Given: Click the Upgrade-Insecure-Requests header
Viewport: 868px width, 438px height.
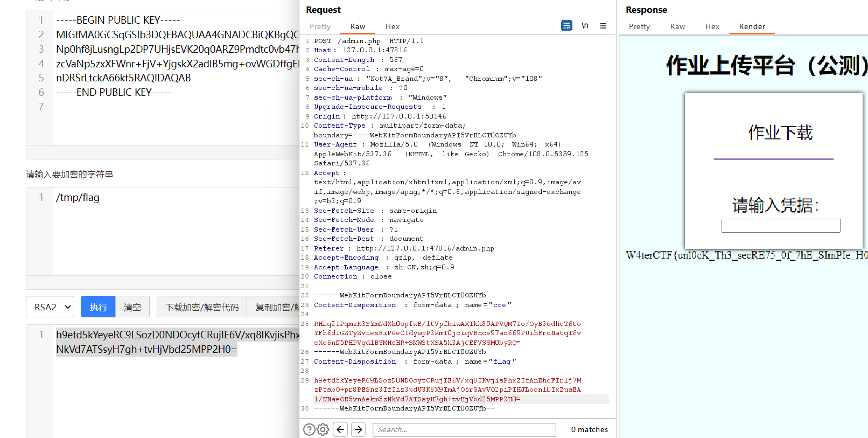Looking at the screenshot, I should point(380,107).
